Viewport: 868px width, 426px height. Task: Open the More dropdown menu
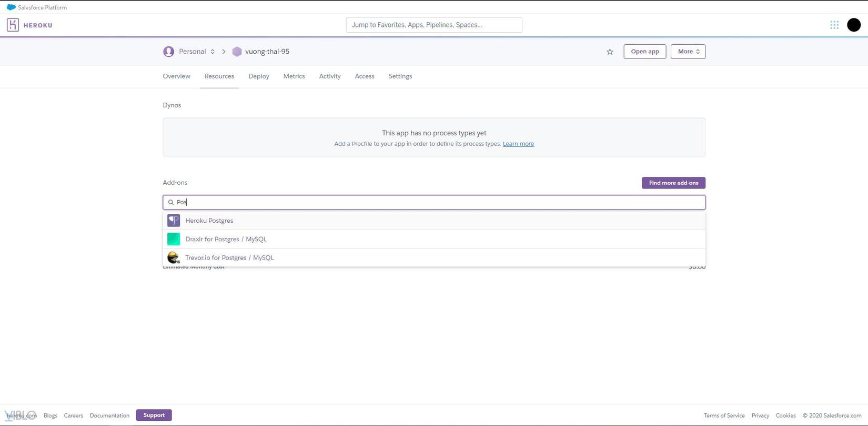[x=688, y=52]
